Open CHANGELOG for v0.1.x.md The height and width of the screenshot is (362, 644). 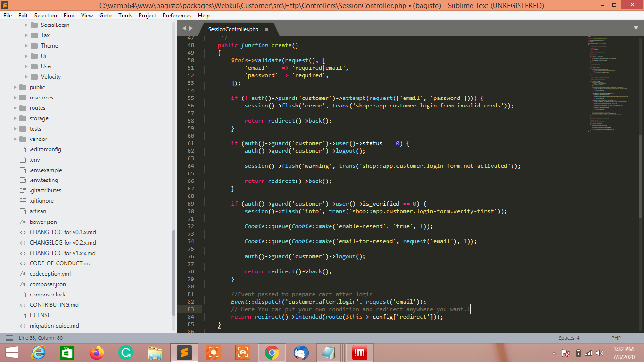[x=63, y=232]
